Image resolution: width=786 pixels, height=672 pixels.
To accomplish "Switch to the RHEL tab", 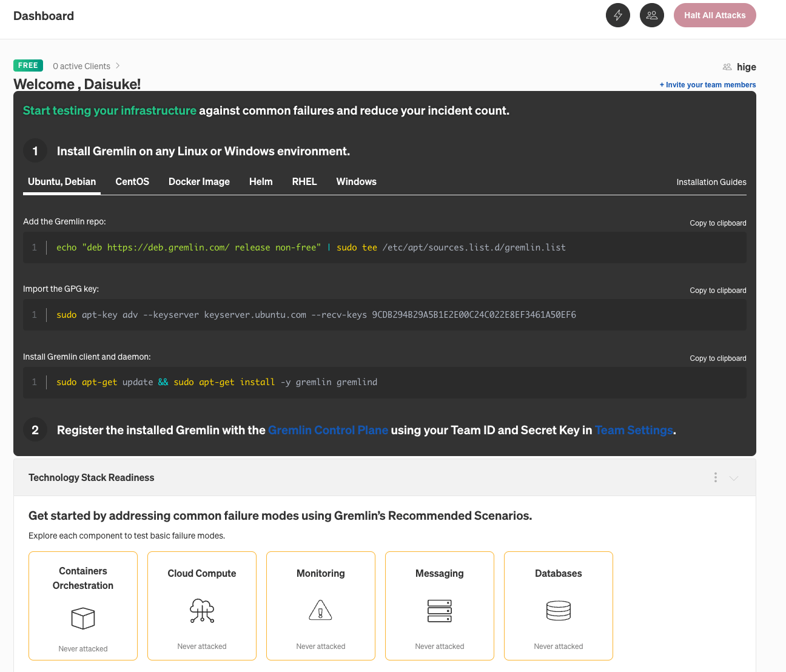I will click(x=304, y=182).
